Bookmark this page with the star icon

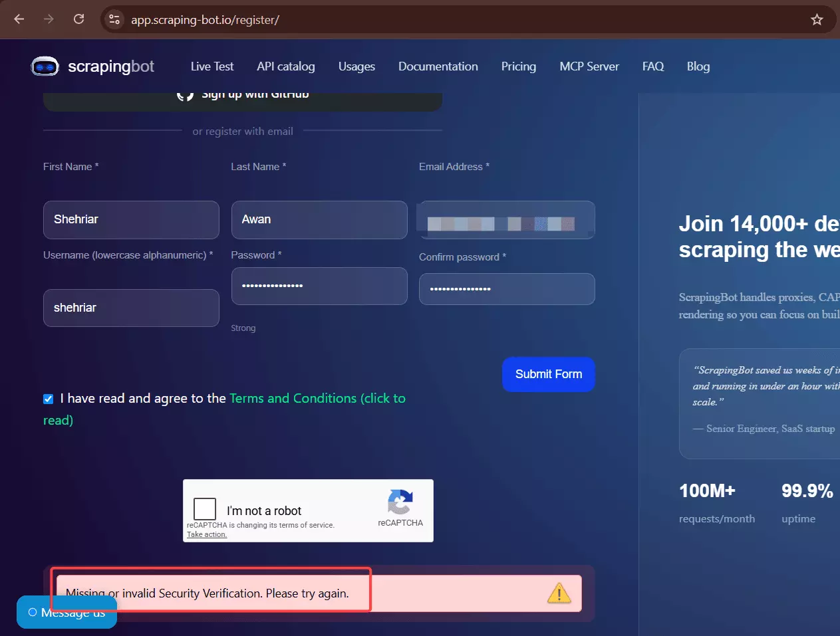(x=817, y=19)
